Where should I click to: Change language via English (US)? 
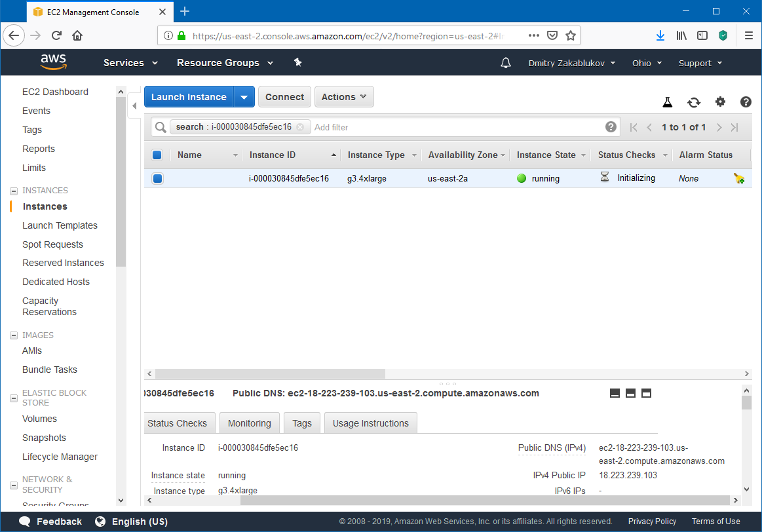click(x=131, y=522)
